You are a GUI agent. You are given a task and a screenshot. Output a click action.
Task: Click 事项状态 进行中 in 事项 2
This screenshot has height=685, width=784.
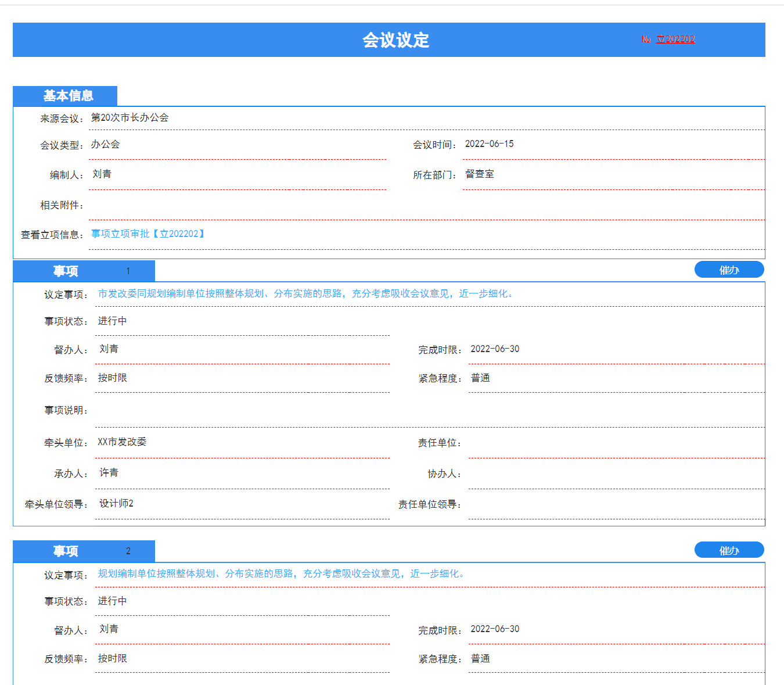tap(112, 601)
